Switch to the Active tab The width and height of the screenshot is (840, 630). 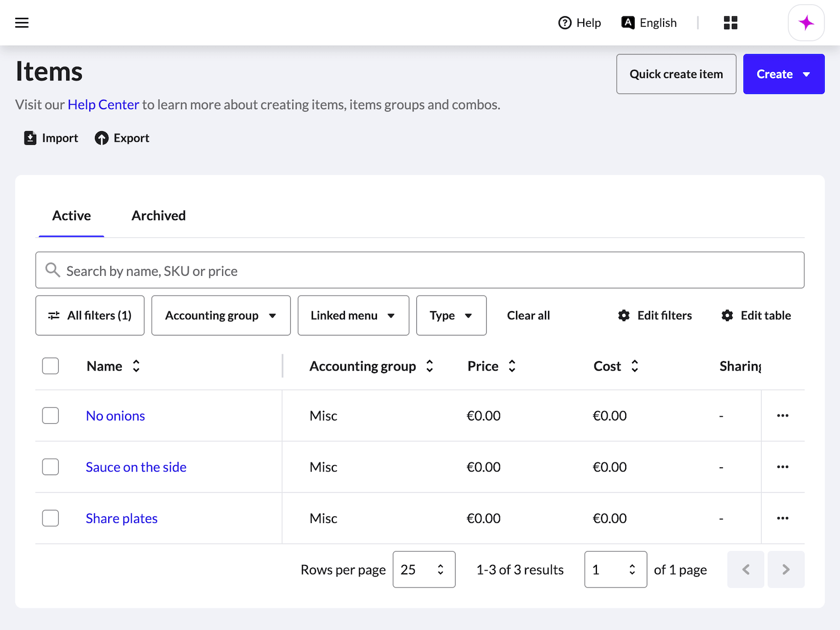coord(71,216)
